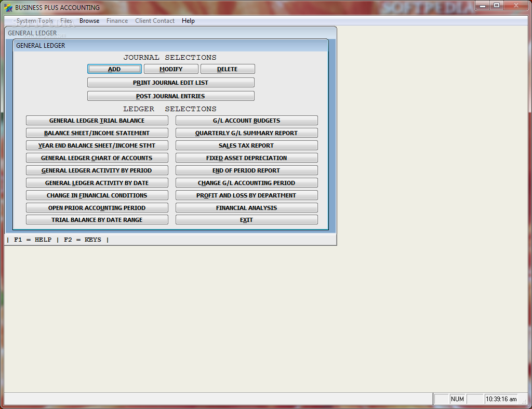
Task: Open the Browse menu
Action: tap(89, 21)
